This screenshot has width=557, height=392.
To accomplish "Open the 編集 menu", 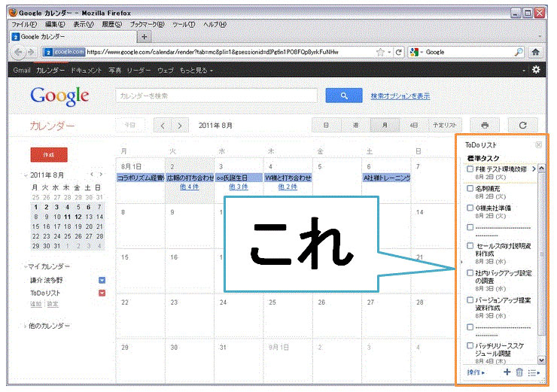I will coord(55,25).
